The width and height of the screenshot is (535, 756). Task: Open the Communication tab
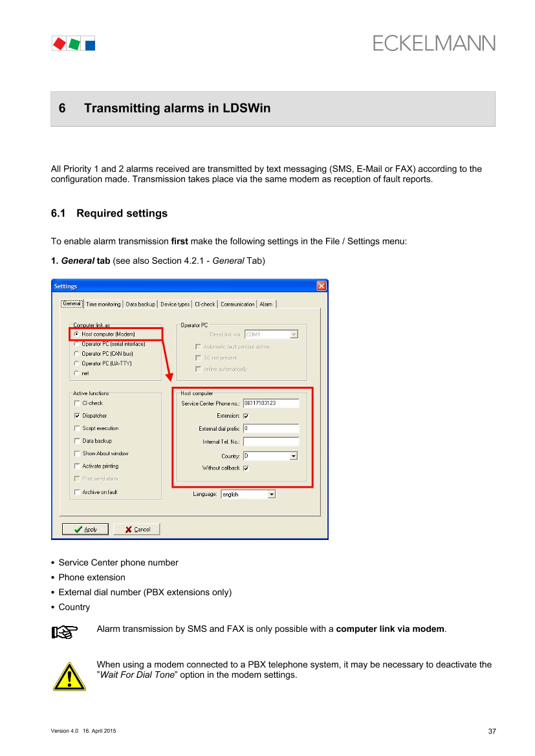[237, 304]
